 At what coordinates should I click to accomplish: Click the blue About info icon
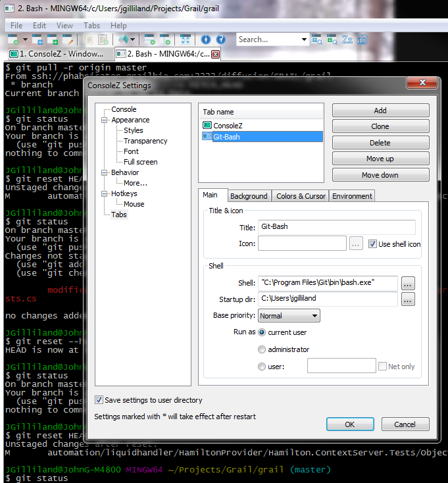point(206,39)
